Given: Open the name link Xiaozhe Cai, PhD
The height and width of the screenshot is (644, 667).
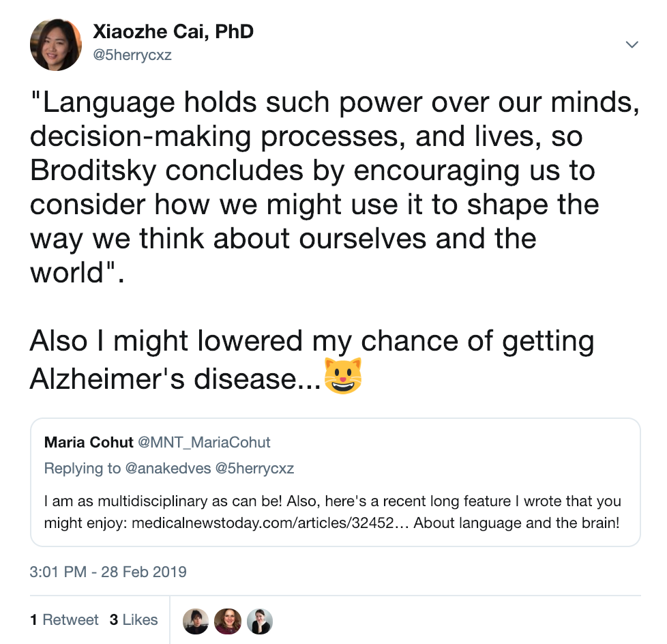Looking at the screenshot, I should (173, 32).
